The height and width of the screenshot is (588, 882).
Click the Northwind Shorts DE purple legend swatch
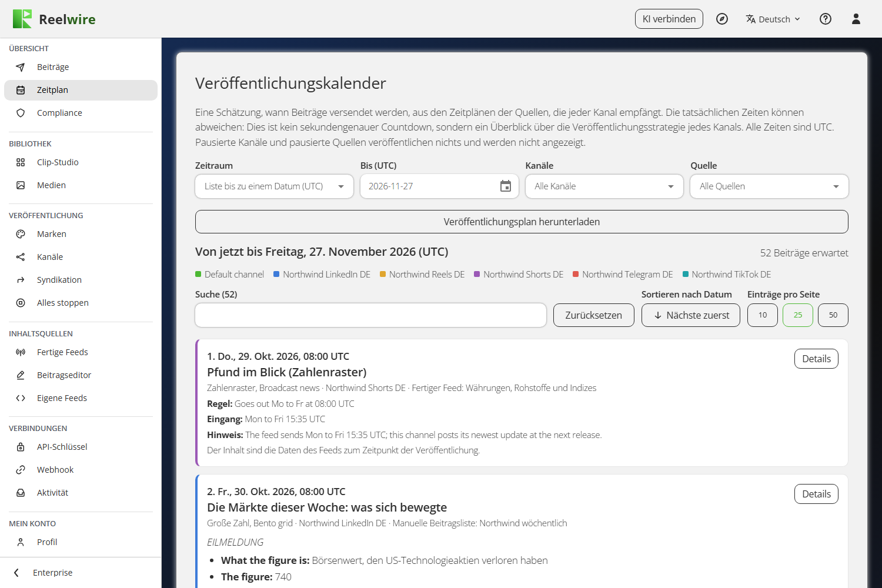pos(477,274)
